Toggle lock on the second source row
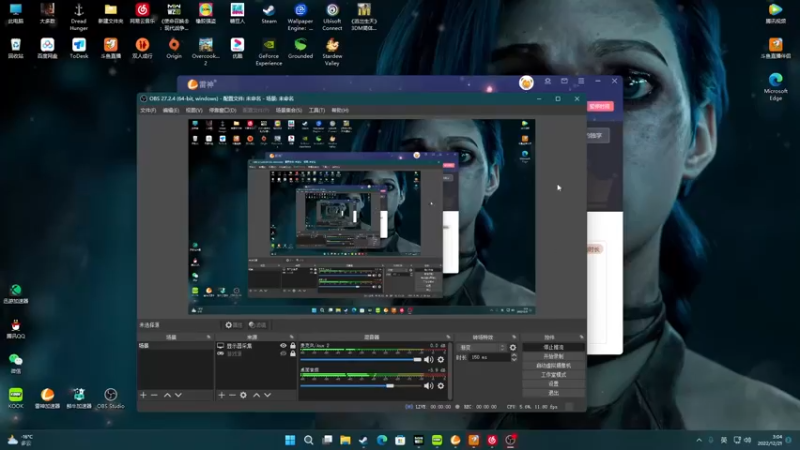This screenshot has width=800, height=450. (293, 353)
